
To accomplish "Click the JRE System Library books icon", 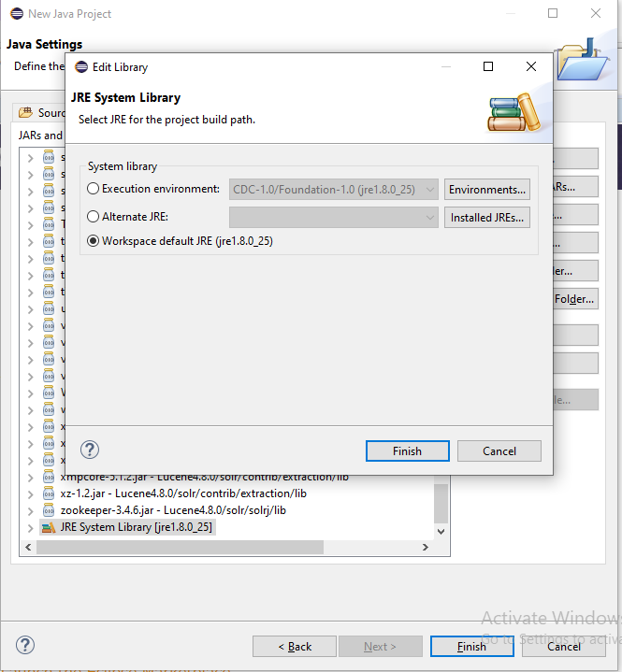I will click(513, 111).
